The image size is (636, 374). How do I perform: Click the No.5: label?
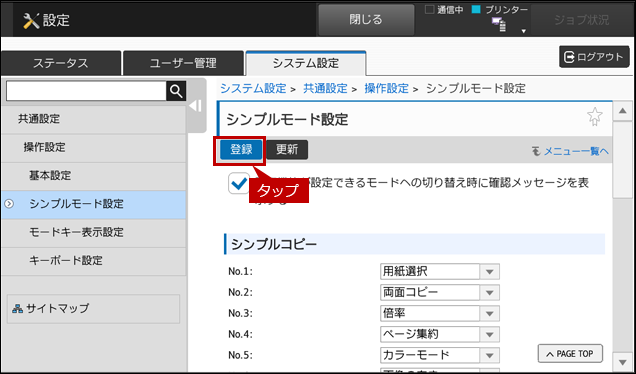[240, 355]
